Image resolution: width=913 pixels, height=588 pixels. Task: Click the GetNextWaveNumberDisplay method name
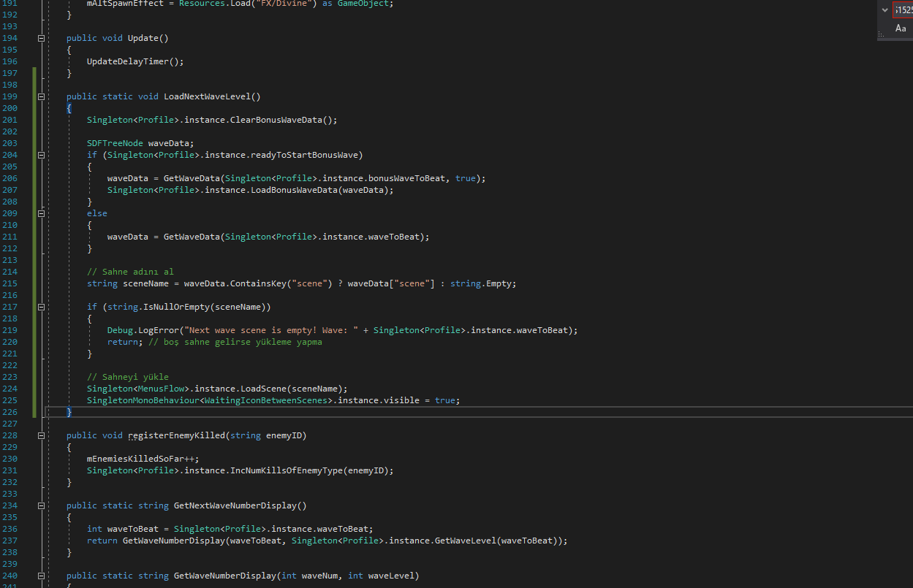click(x=235, y=505)
